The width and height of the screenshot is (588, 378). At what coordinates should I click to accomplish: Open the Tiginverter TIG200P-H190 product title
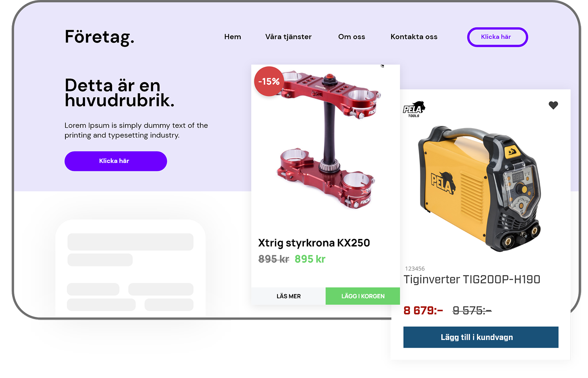click(x=472, y=279)
